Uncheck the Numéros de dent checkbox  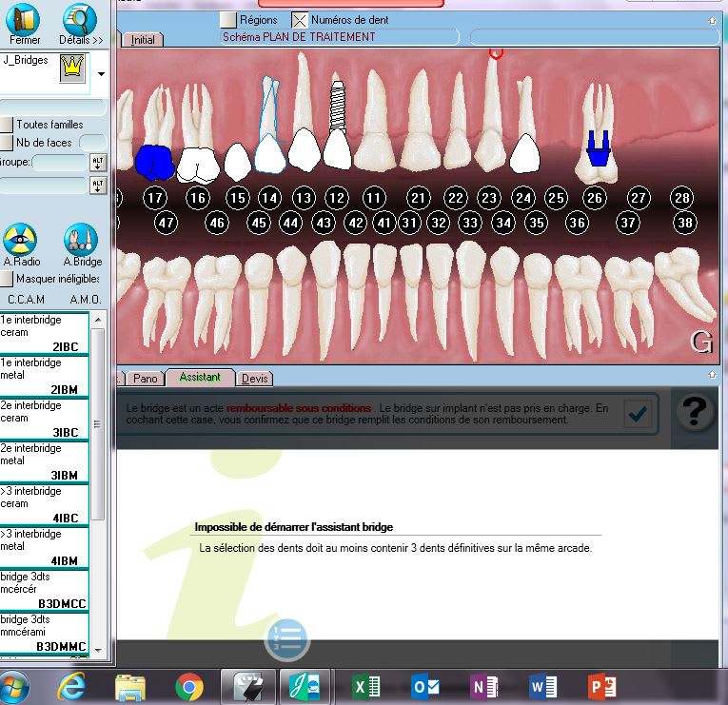pos(300,19)
